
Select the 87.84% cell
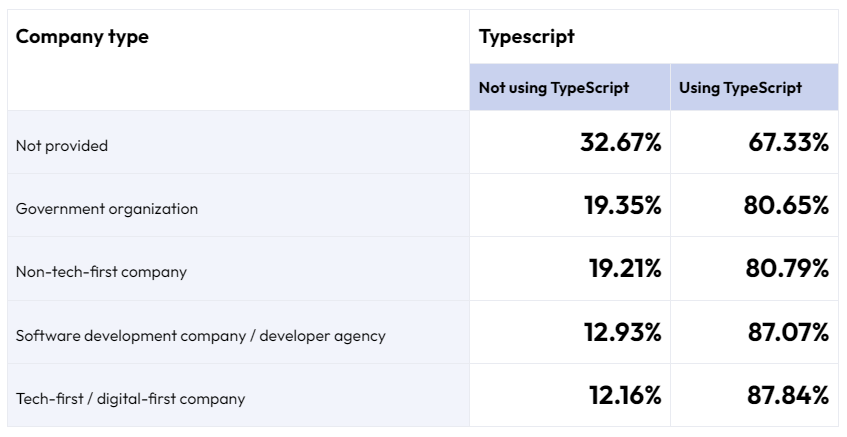tap(755, 395)
